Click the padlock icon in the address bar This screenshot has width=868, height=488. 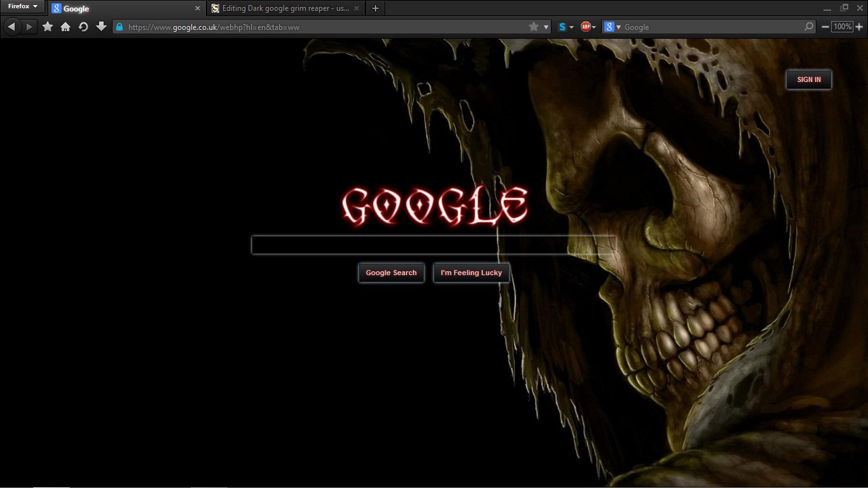[x=118, y=27]
